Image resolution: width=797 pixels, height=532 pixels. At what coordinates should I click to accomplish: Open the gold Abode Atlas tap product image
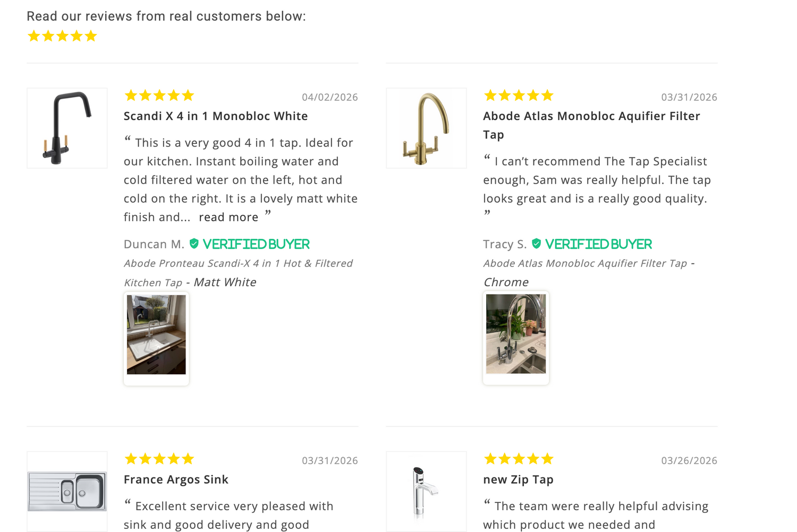[x=426, y=128]
